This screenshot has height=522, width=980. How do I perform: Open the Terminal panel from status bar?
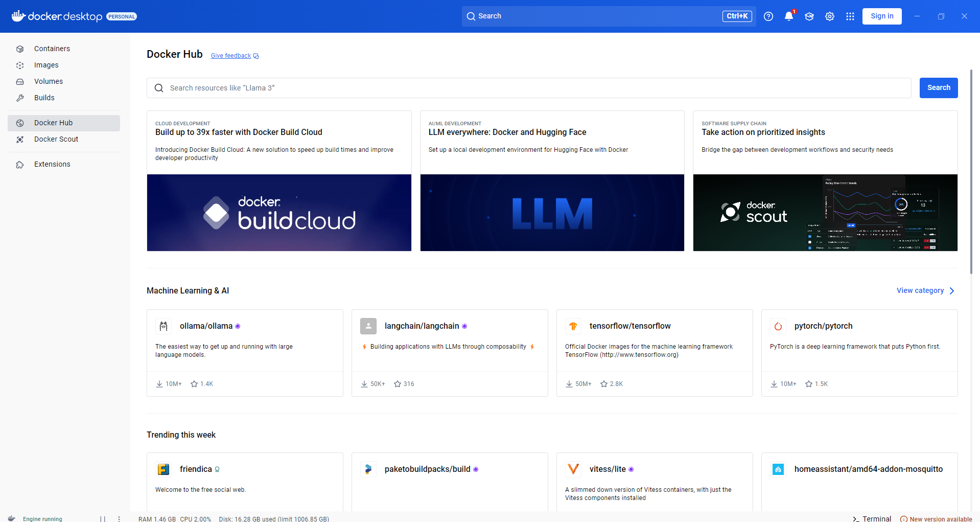[872, 518]
